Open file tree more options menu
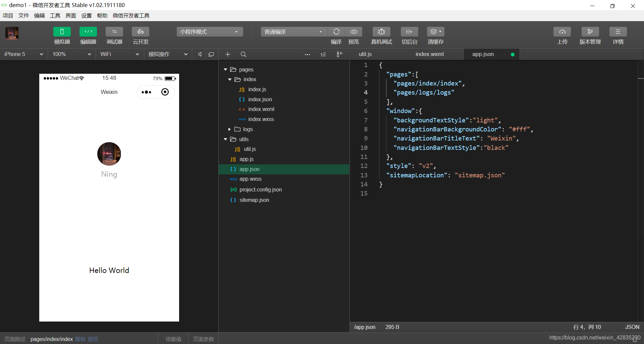 point(307,54)
